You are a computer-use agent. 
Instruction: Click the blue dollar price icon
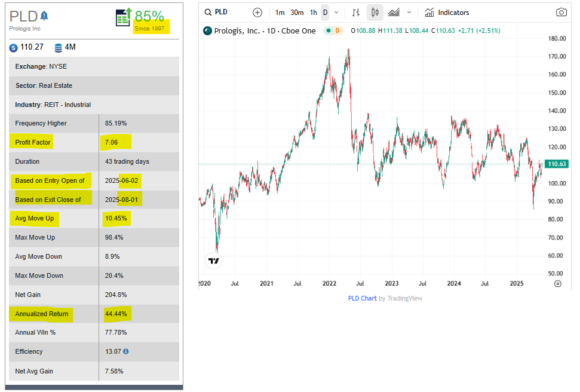pyautogui.click(x=13, y=48)
